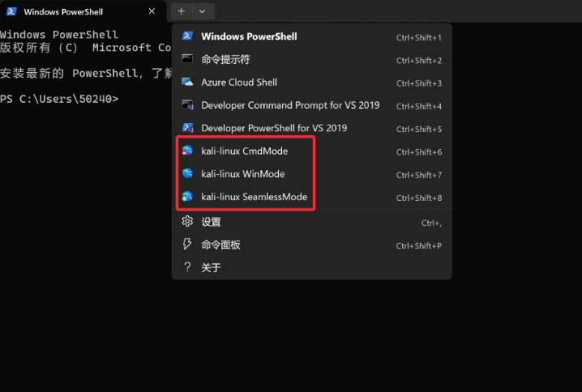
Task: Click the Ctrl+Shift+4 shortcut label
Action: point(419,106)
